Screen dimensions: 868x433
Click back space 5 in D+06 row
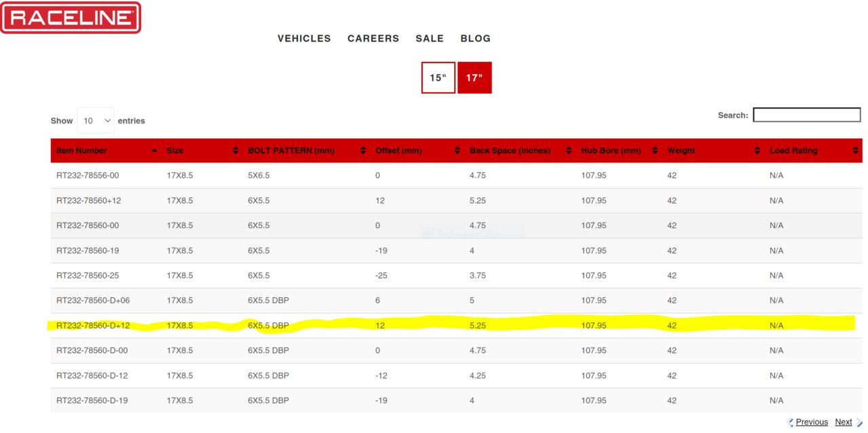tap(472, 300)
